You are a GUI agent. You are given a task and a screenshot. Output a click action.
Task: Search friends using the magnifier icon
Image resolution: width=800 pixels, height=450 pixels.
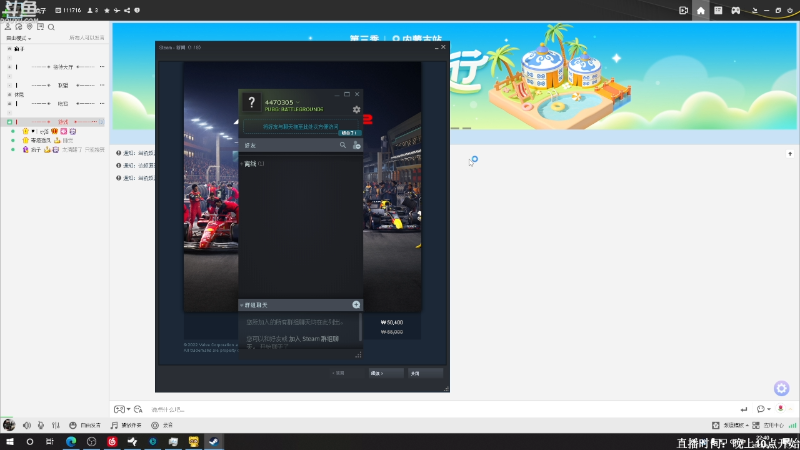coord(343,145)
